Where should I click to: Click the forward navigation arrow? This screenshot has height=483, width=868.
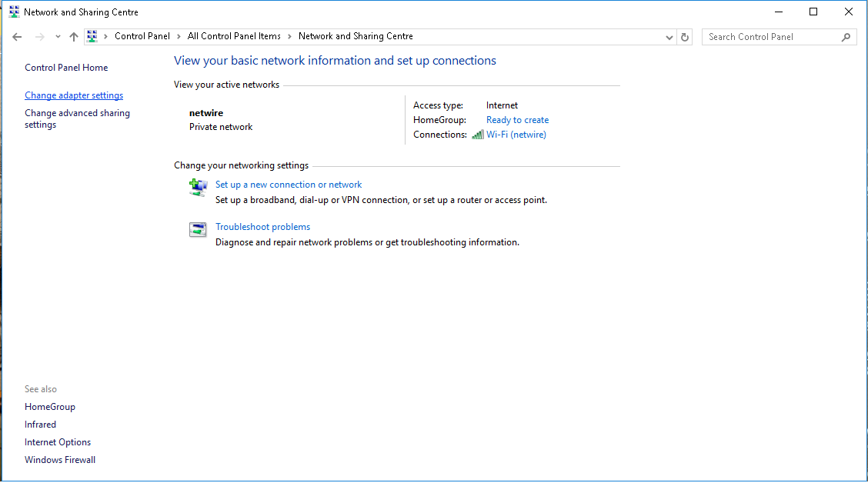[x=39, y=37]
